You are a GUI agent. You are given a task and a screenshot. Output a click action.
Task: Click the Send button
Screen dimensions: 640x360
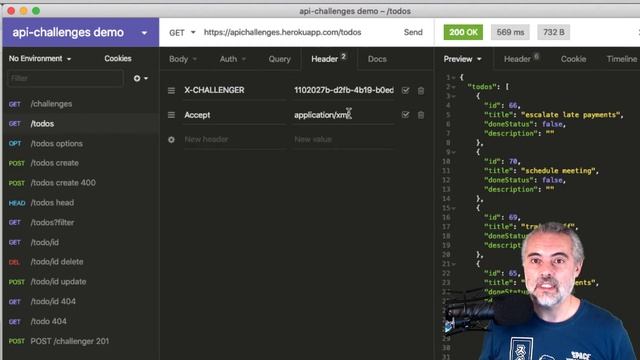tap(413, 32)
